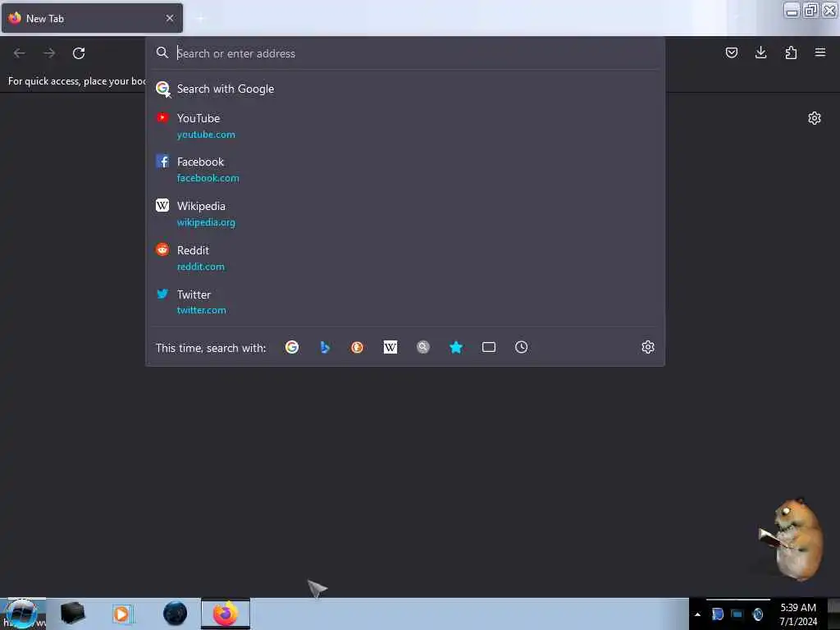Open the dark globe taskbar app
The width and height of the screenshot is (840, 630).
tap(175, 614)
